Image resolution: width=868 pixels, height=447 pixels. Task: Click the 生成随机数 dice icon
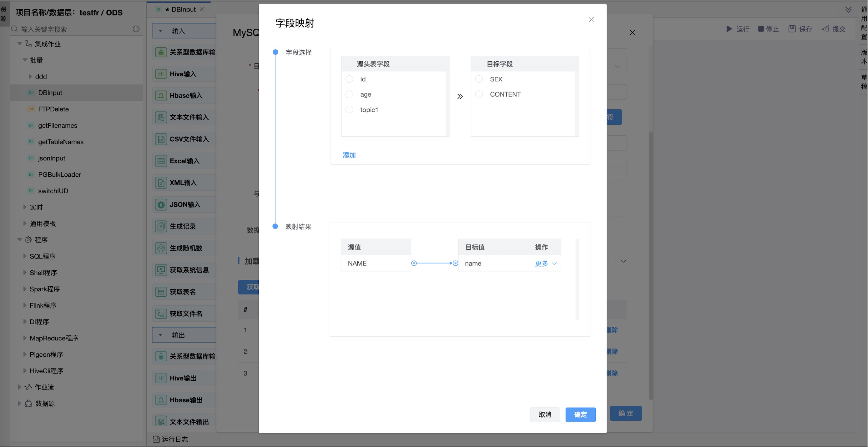[161, 248]
